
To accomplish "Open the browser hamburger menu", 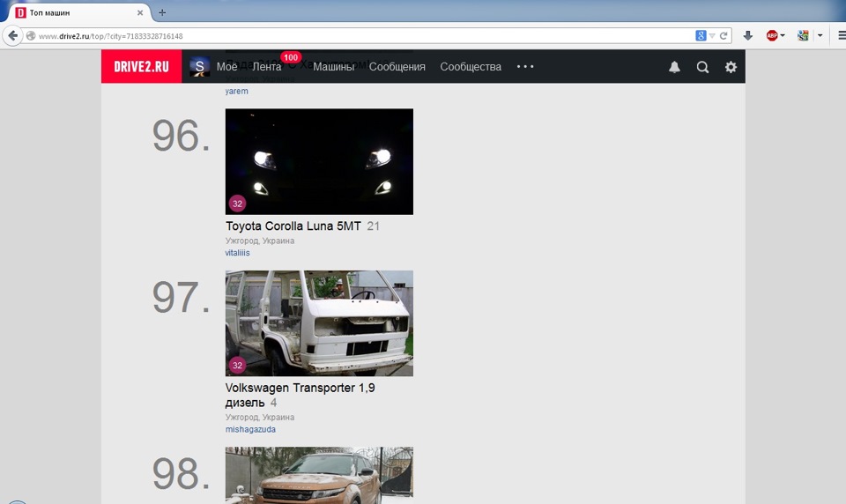I will pyautogui.click(x=841, y=35).
